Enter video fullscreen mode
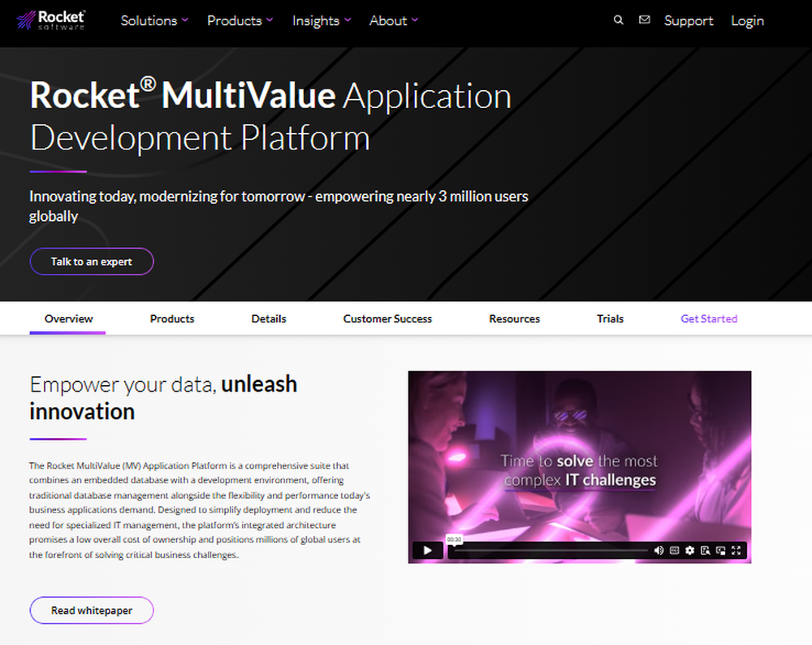 pyautogui.click(x=736, y=550)
